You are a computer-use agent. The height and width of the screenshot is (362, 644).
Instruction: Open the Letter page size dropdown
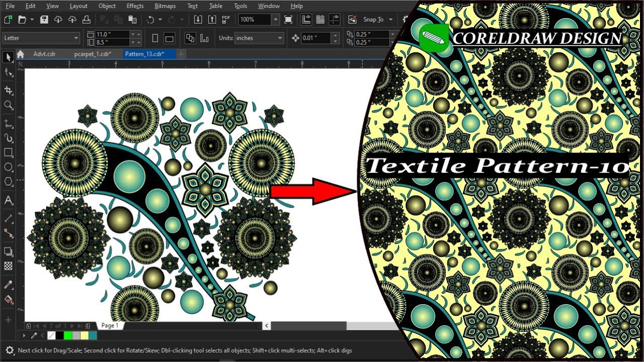(76, 38)
